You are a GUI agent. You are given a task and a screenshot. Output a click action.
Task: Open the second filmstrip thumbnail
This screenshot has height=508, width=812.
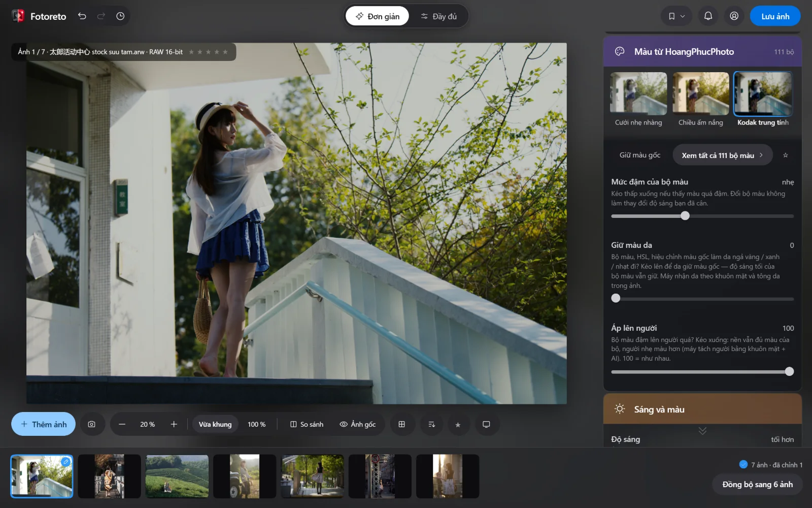[x=110, y=476]
